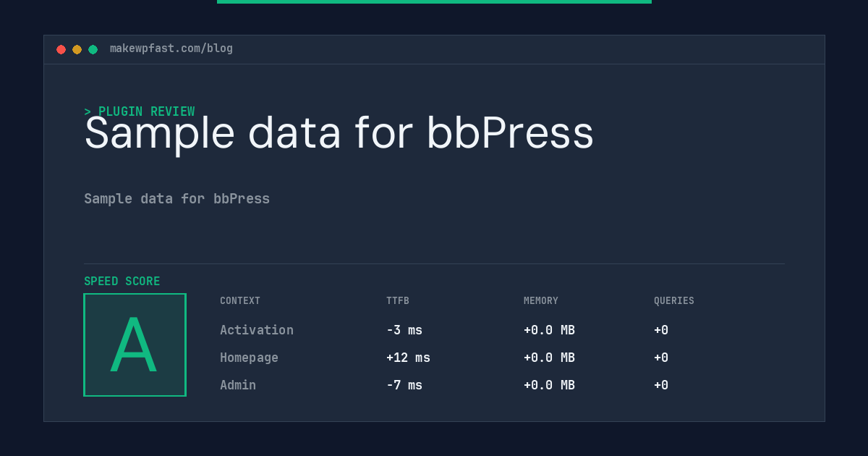Click the grade A speed score badge

tap(135, 345)
